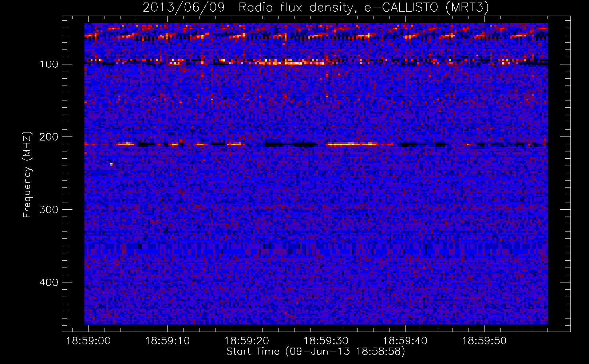Click the bright yellow burst near 210 MHz at 18:59:33

[352, 144]
